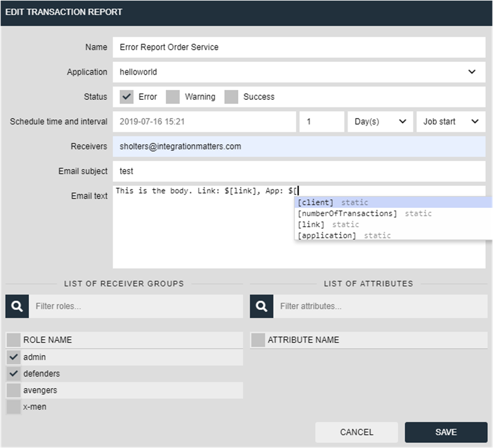Image resolution: width=493 pixels, height=448 pixels.
Task: Check the x-men role checkbox
Action: click(x=13, y=407)
